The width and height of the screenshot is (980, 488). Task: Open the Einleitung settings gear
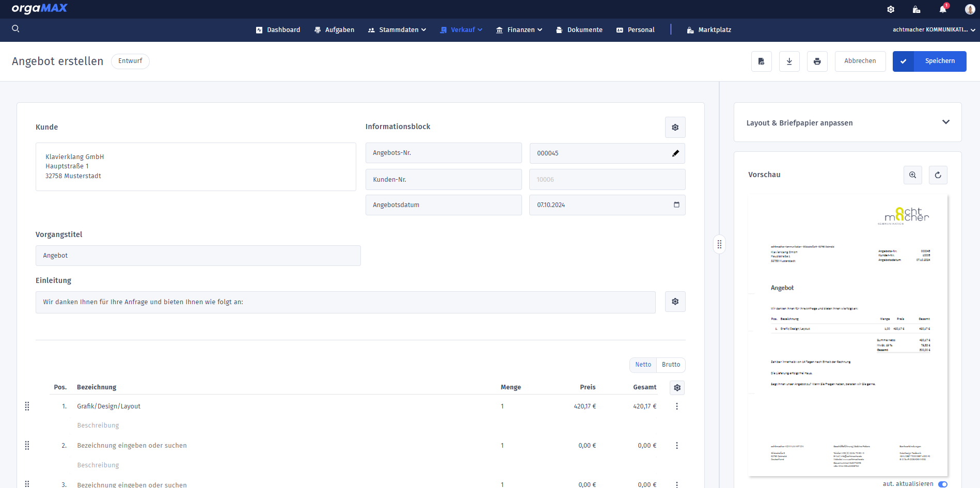pos(675,302)
